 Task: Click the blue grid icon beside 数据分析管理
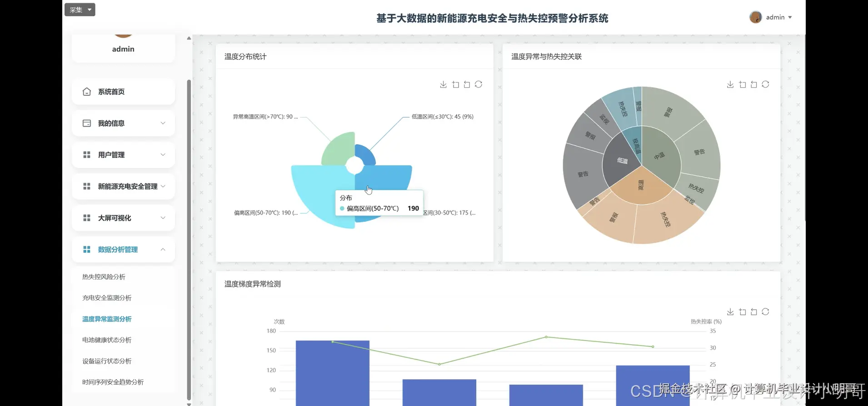87,249
